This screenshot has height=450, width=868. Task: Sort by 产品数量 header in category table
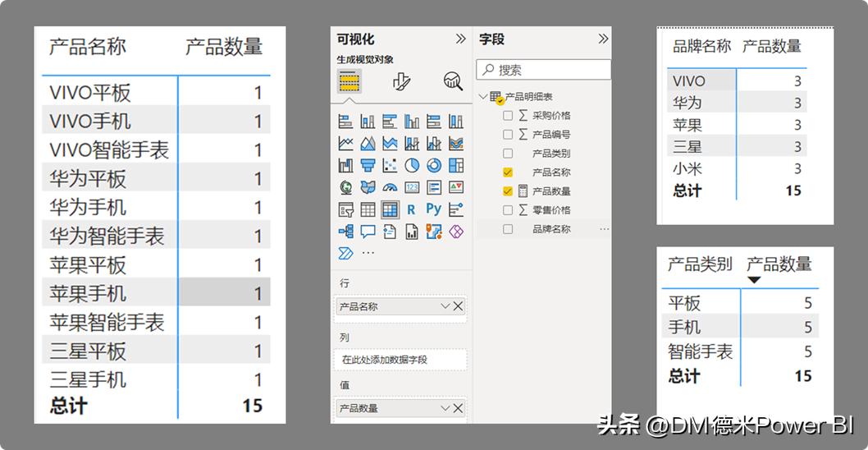779,264
